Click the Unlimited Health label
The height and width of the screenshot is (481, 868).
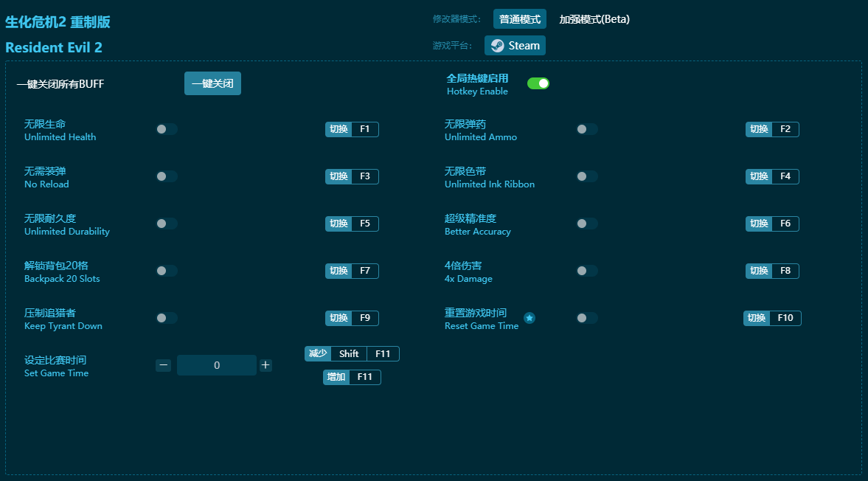point(60,136)
